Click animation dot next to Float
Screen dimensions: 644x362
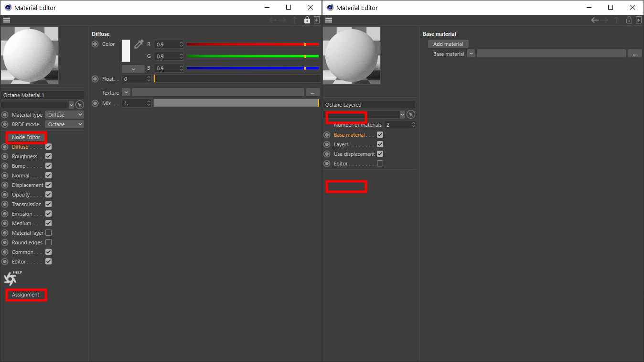click(x=95, y=79)
